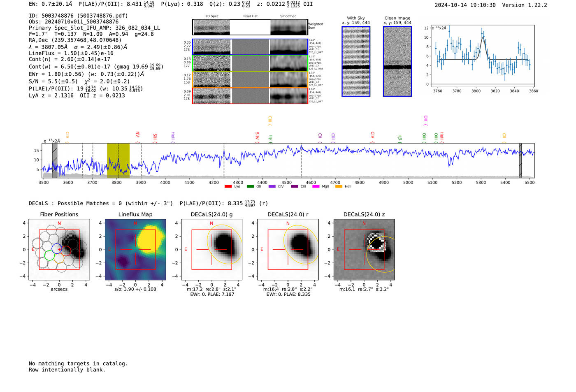Screen dimensions: 576x392
Task: Click the EWr: 0, PLAE: 7.197 caption
Action: tap(212, 294)
